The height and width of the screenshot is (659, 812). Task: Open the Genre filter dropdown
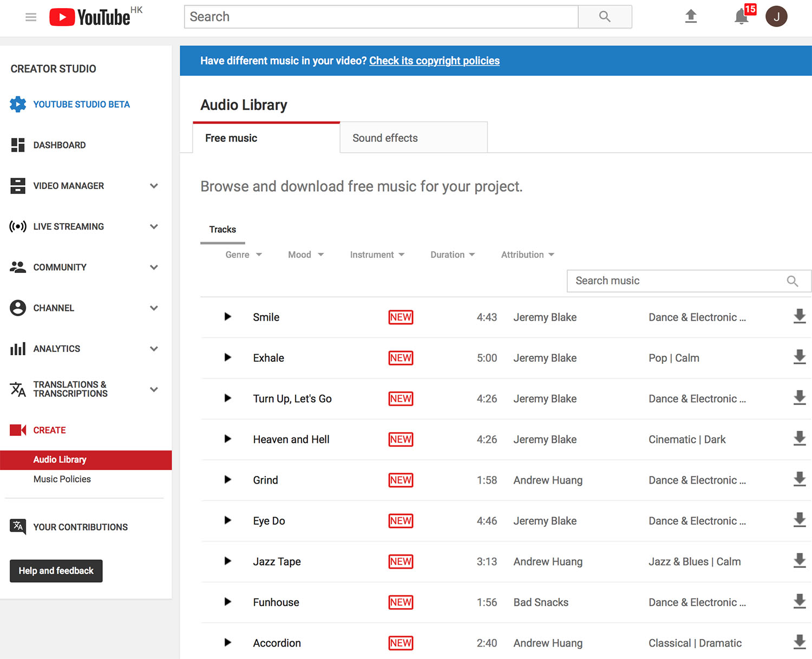pyautogui.click(x=244, y=255)
